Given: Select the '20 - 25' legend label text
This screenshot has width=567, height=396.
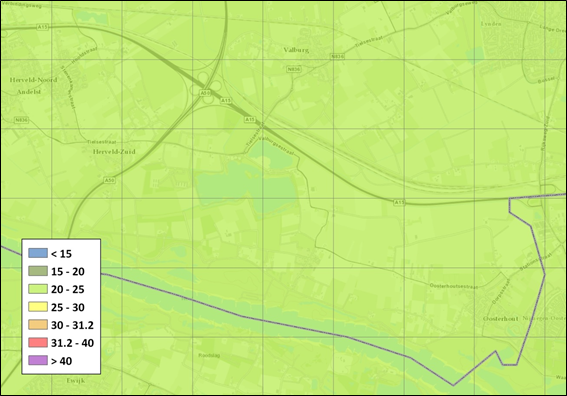Looking at the screenshot, I should click(68, 289).
